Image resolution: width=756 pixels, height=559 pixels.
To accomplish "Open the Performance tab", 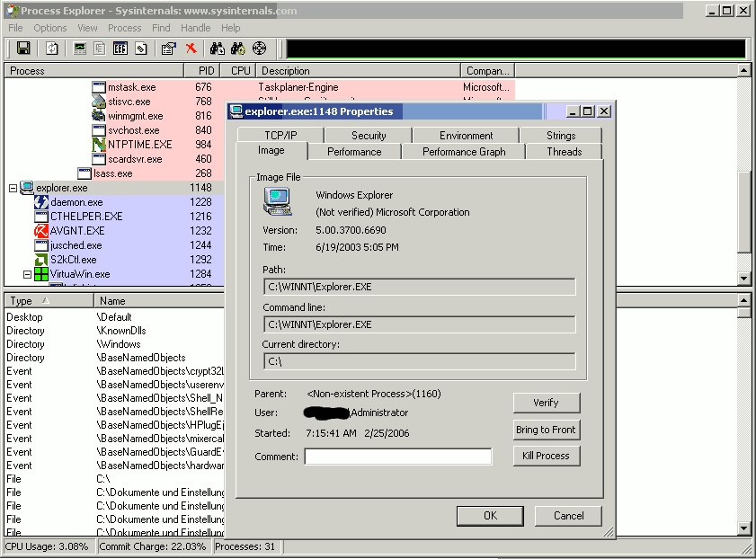I will 354,152.
